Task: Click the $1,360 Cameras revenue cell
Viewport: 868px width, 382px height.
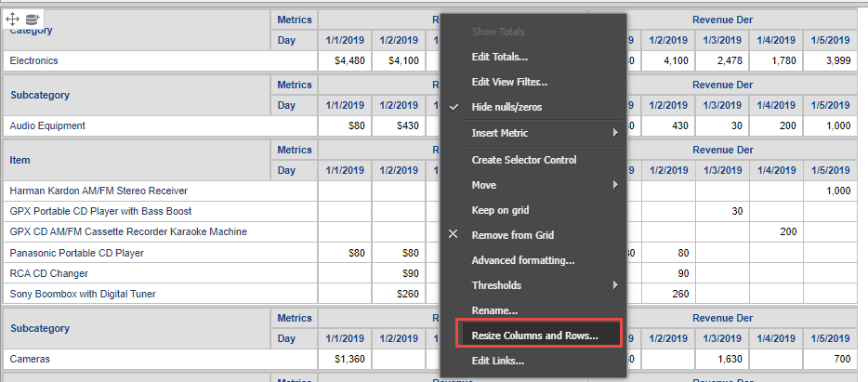Action: click(345, 359)
